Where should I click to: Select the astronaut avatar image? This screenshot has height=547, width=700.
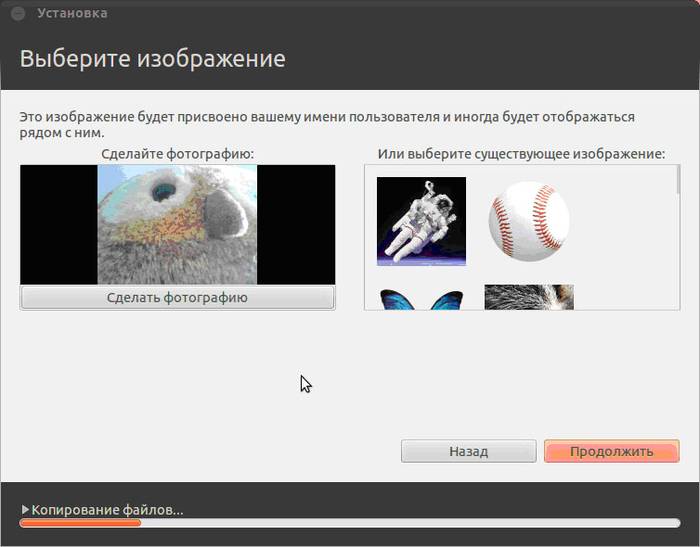[x=421, y=221]
